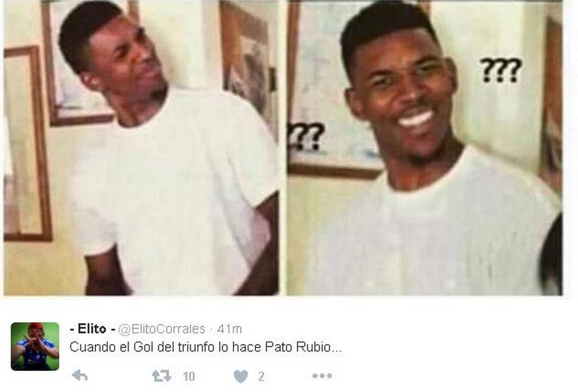
Task: Click the '??' marks at the right panel's left edge
Action: click(x=307, y=136)
